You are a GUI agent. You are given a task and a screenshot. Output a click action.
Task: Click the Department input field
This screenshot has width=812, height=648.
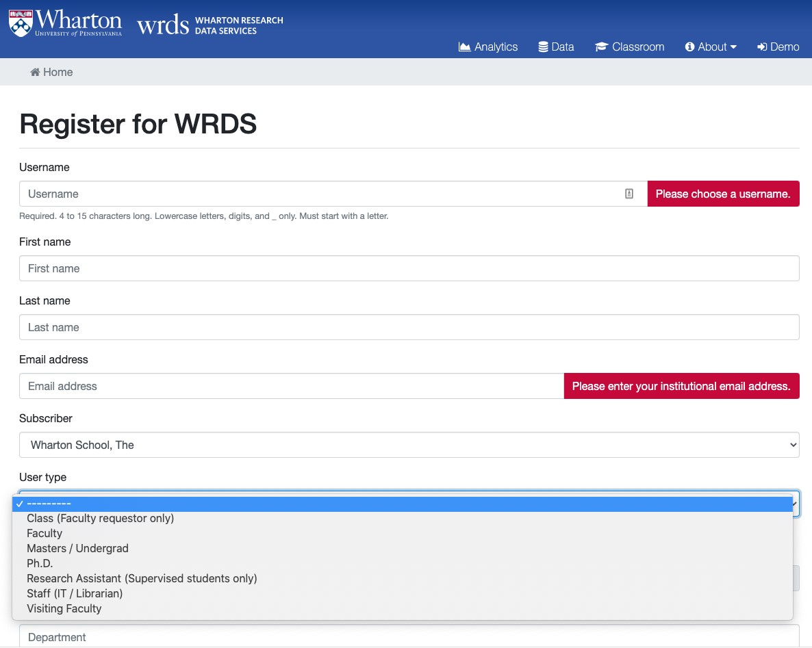point(409,636)
